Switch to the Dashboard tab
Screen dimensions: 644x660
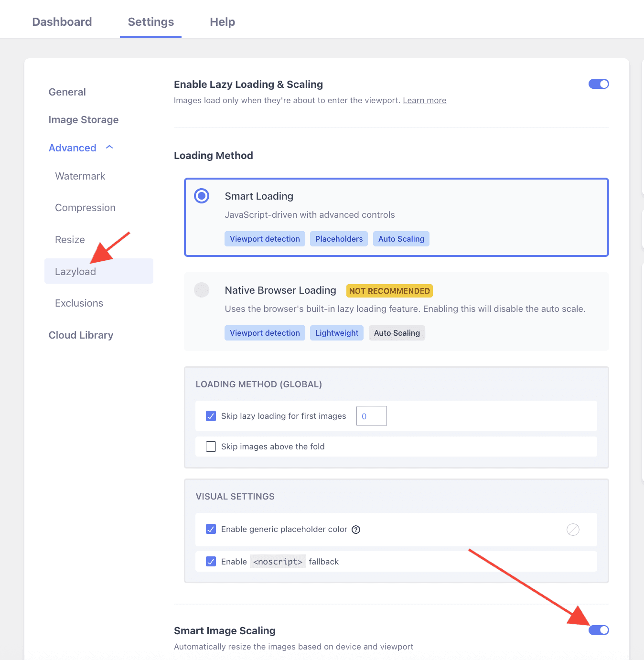pos(62,22)
